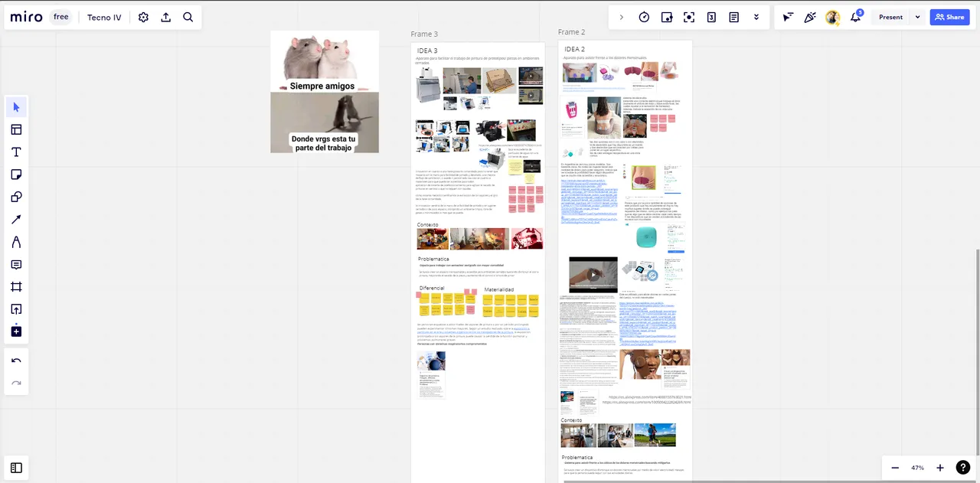The height and width of the screenshot is (483, 980).
Task: Select the Shapes tool
Action: click(16, 197)
